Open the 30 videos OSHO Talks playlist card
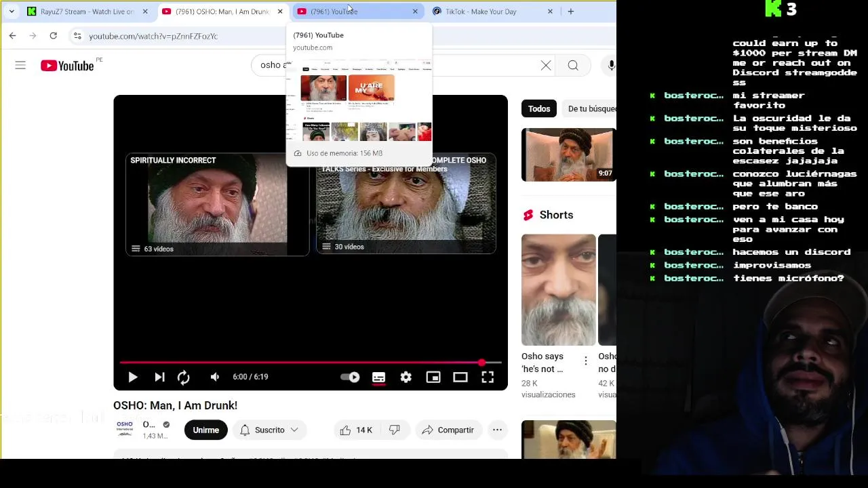Screen dimensions: 868x488 tap(406, 203)
